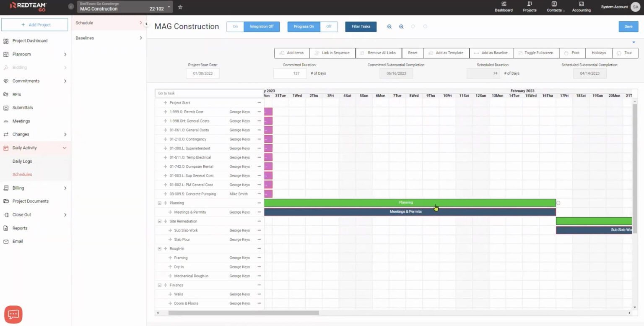The width and height of the screenshot is (644, 326).
Task: Zoom out of the schedule timeline
Action: pyautogui.click(x=389, y=26)
